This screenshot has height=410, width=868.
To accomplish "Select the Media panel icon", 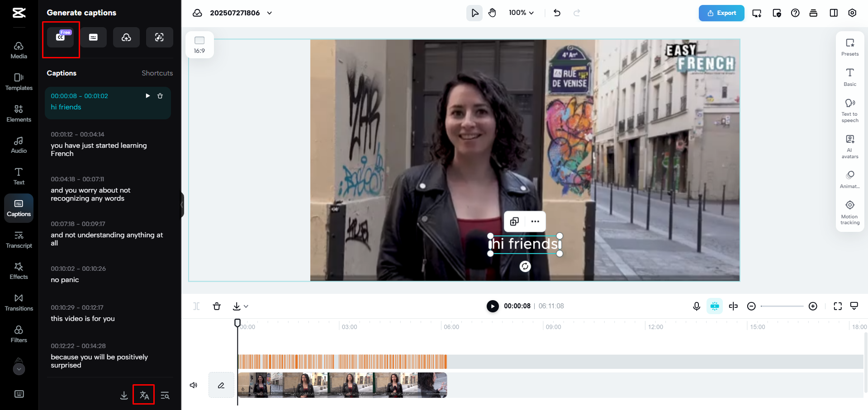I will (19, 50).
